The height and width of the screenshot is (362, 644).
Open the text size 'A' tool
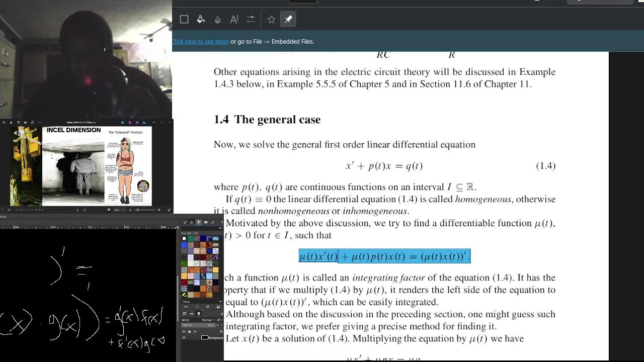tap(234, 19)
